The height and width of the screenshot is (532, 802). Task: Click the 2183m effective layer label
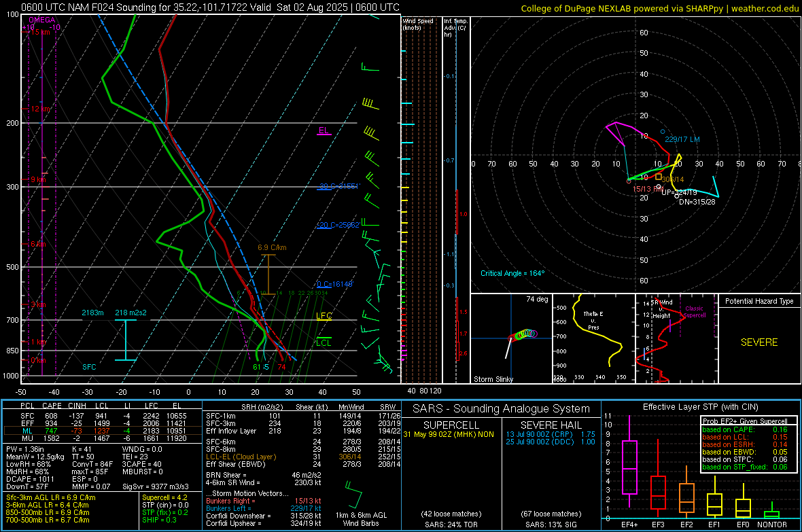pyautogui.click(x=92, y=313)
